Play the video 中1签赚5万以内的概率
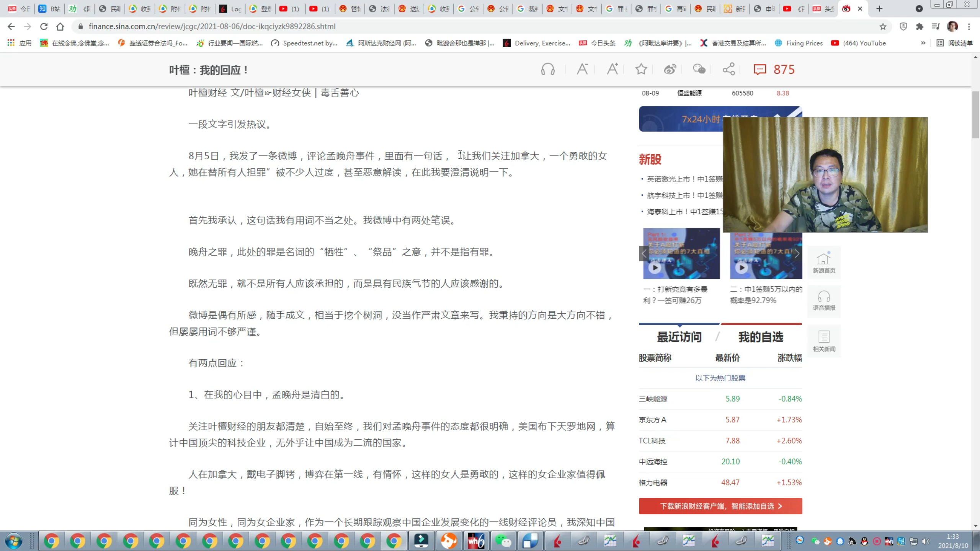Image resolution: width=980 pixels, height=551 pixels. click(742, 267)
